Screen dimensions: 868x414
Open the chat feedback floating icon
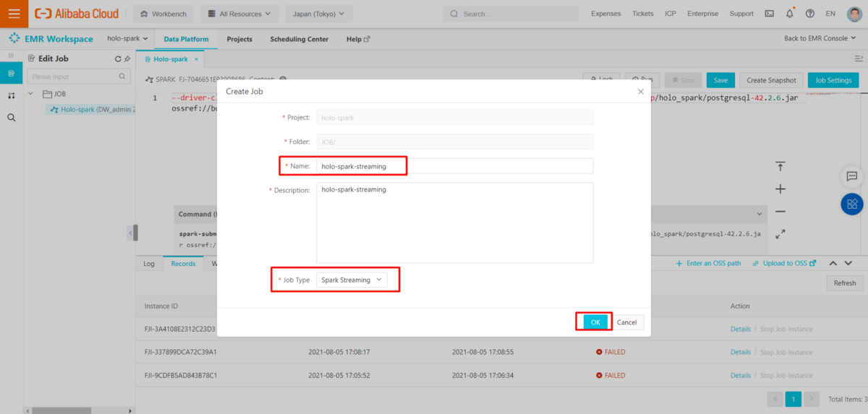tap(851, 176)
